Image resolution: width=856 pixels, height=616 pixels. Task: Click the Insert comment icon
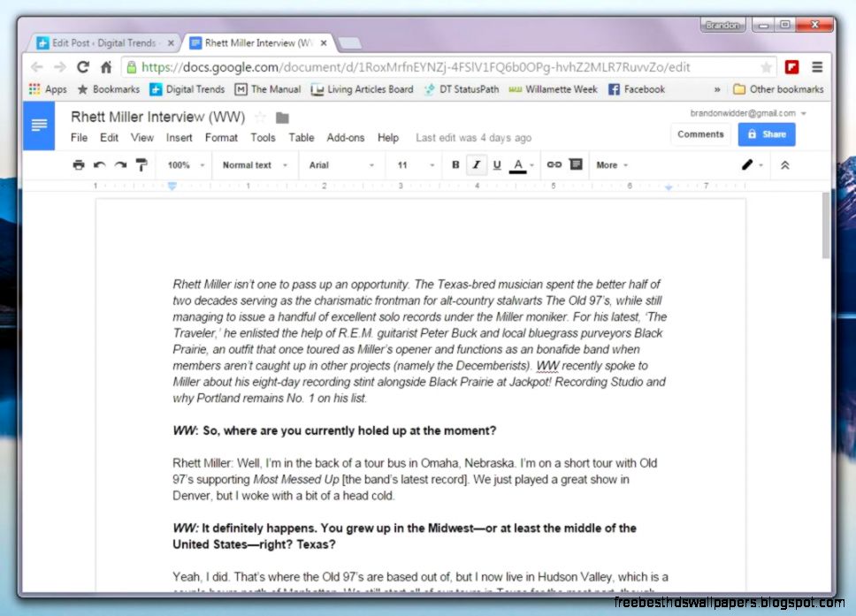[x=577, y=165]
